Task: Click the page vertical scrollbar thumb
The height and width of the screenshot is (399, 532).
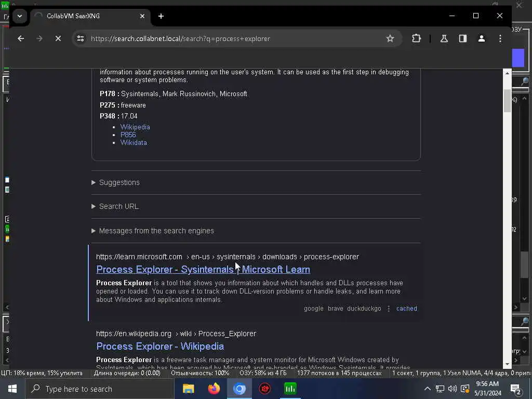Action: [x=507, y=101]
